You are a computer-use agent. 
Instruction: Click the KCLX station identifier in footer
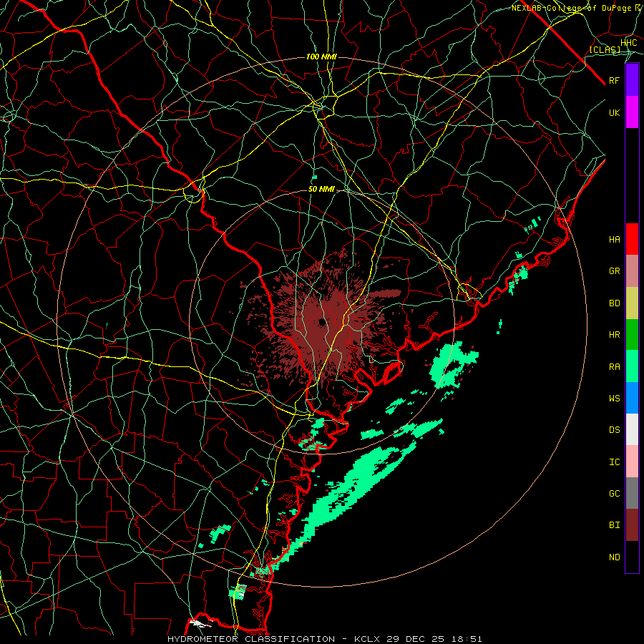click(x=367, y=639)
